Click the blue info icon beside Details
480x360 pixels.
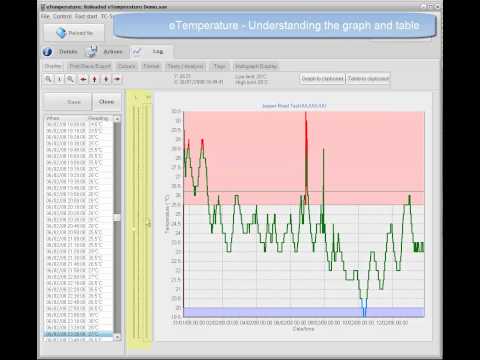[x=47, y=52]
